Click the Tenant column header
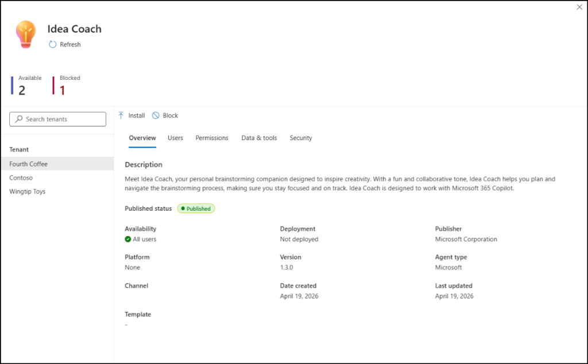The height and width of the screenshot is (364, 588). [x=19, y=149]
